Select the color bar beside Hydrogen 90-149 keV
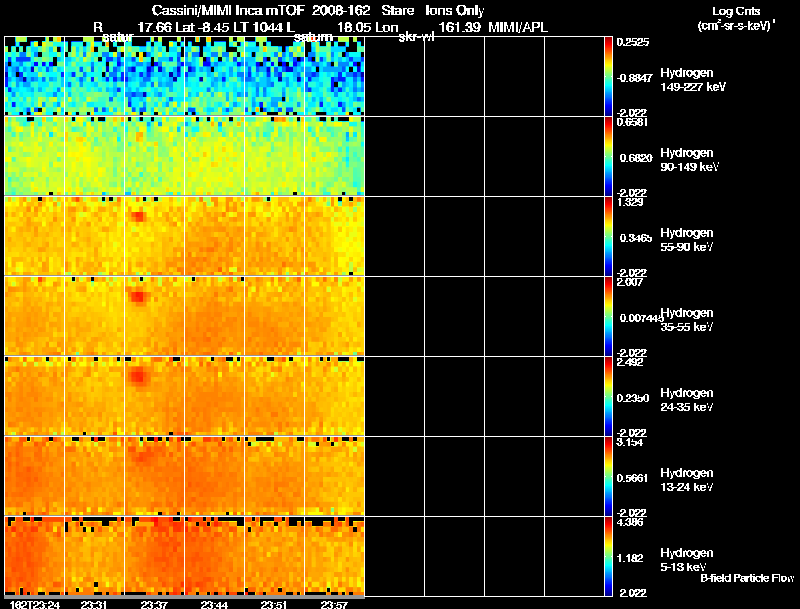Image resolution: width=800 pixels, height=609 pixels. (609, 156)
